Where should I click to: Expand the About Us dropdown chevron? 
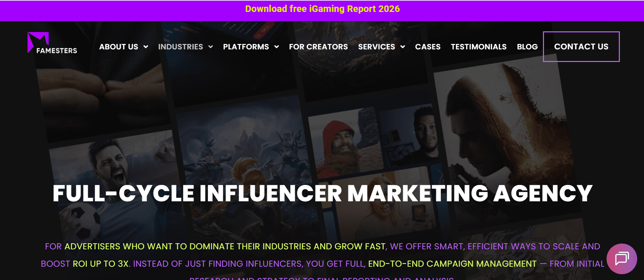coord(146,47)
